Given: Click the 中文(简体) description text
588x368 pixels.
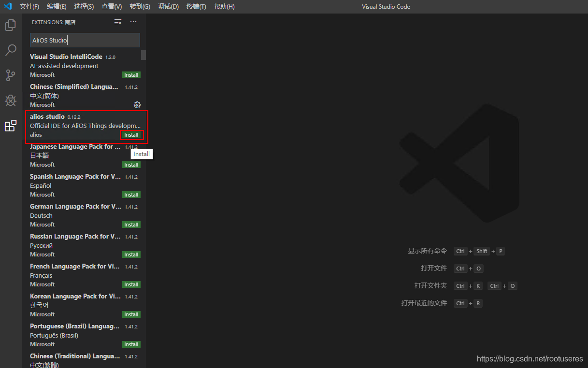Looking at the screenshot, I should tap(44, 96).
